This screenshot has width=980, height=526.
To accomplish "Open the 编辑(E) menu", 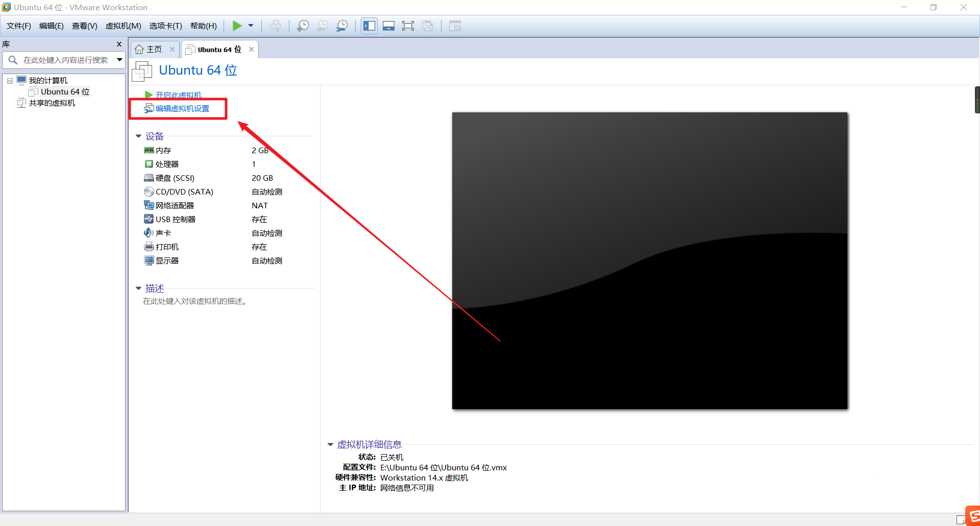I will 52,26.
